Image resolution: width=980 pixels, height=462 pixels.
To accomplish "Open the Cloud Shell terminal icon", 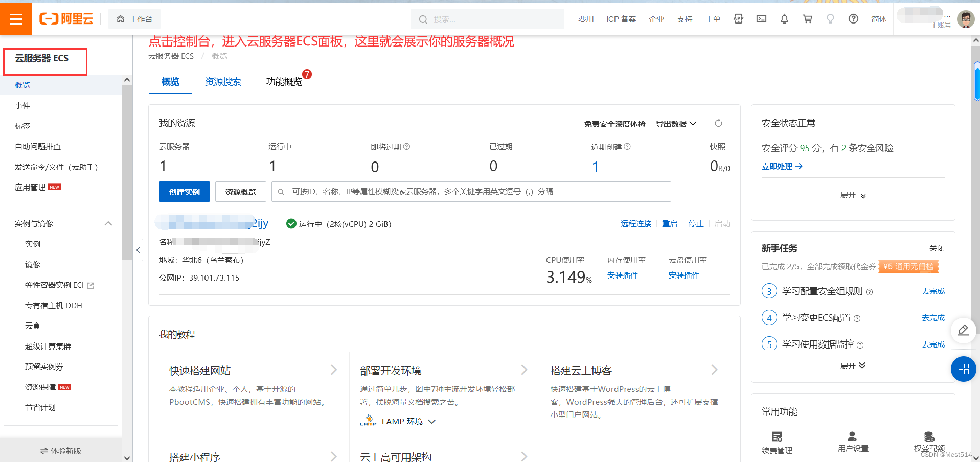I will (761, 18).
